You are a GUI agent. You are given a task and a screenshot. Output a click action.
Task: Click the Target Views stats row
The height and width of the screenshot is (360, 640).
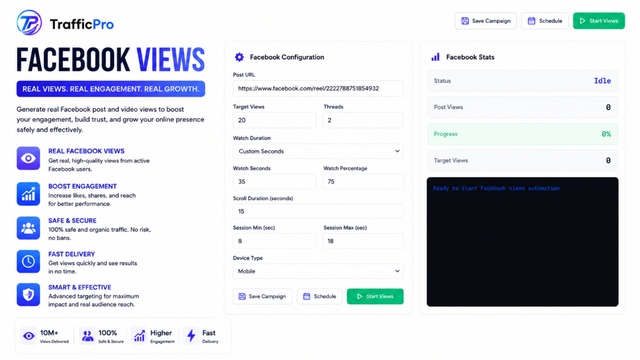(522, 160)
